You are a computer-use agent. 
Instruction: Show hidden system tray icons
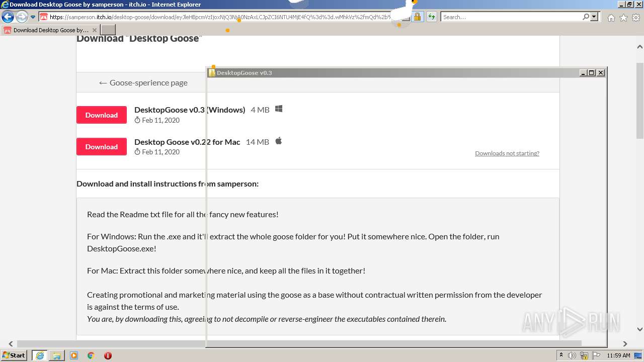click(x=561, y=355)
